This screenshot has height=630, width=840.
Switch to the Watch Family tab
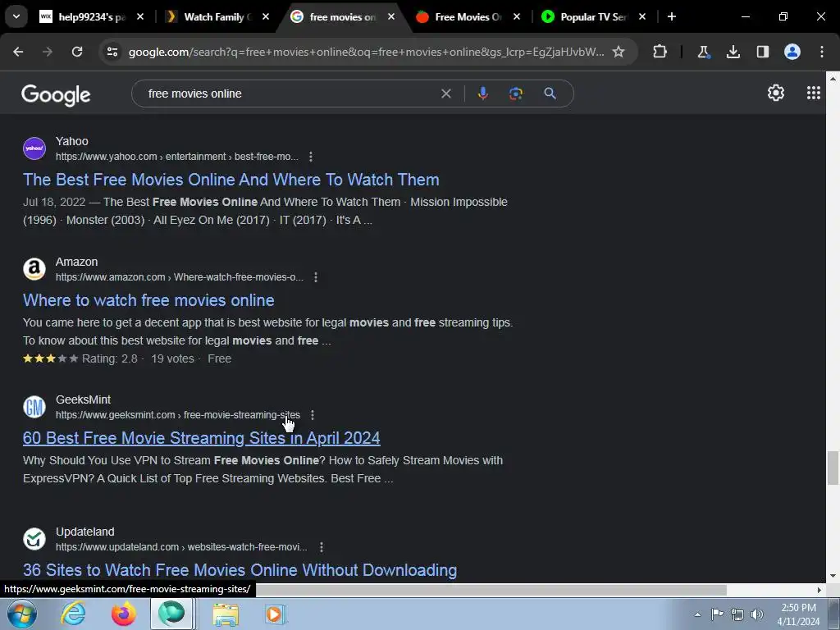[x=217, y=16]
